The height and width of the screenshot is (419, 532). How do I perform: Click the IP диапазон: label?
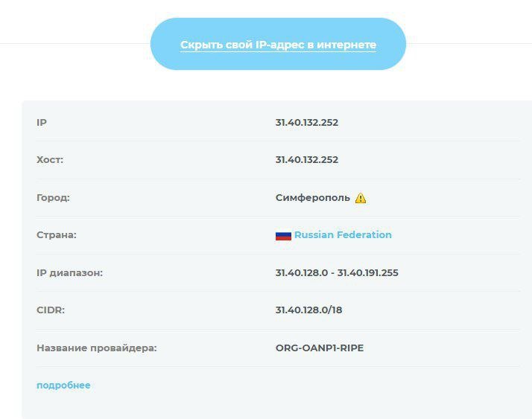tap(69, 273)
